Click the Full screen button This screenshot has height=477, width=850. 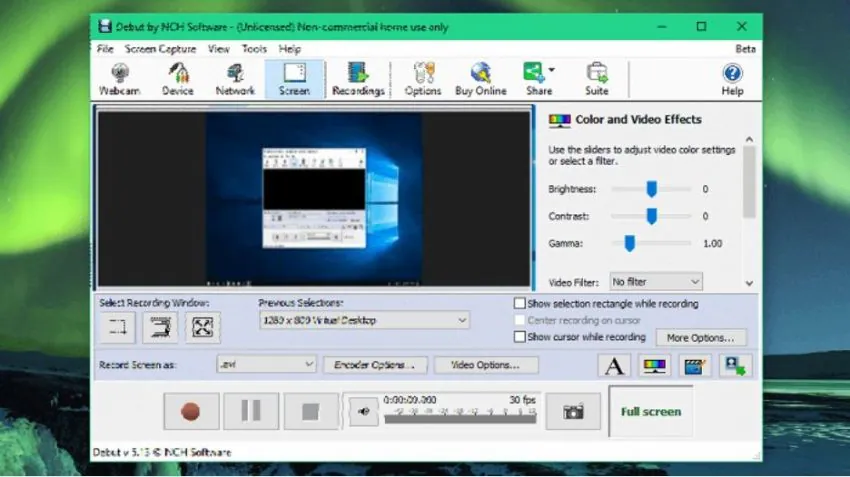pos(651,411)
